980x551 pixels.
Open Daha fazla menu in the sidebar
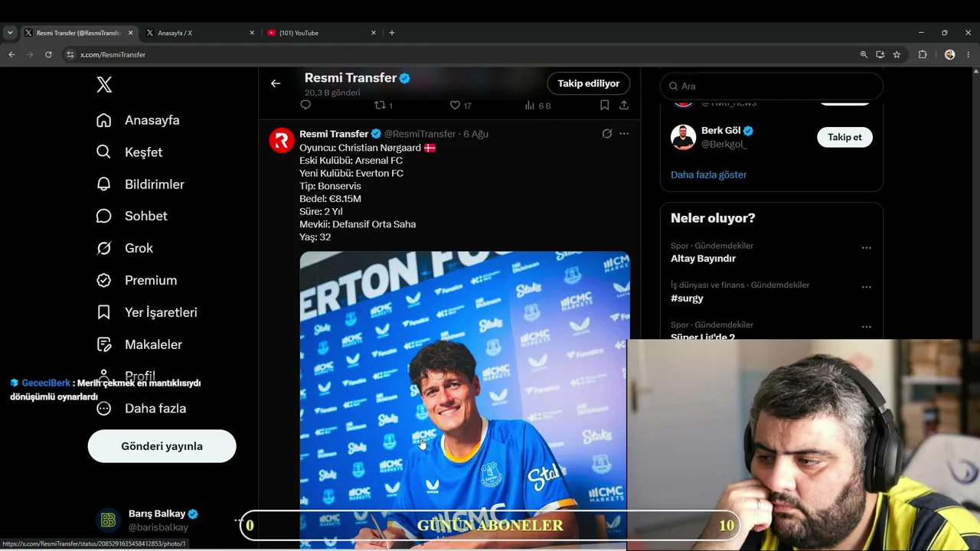point(142,409)
